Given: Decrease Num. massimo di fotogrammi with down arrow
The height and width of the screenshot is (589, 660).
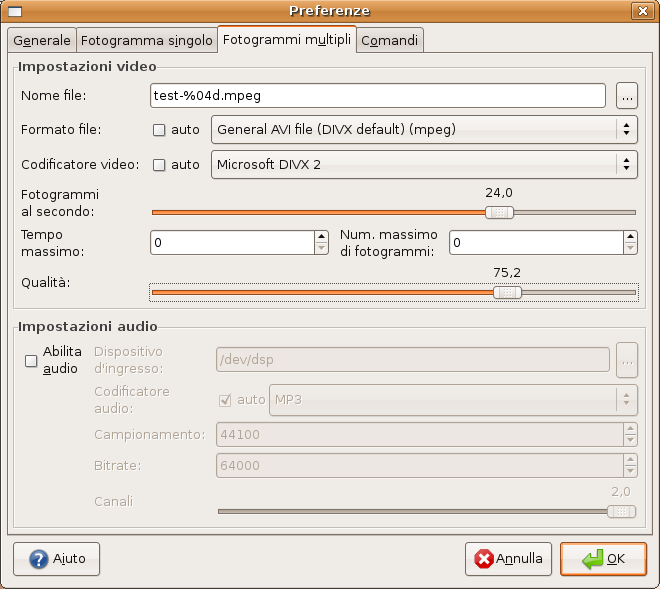Looking at the screenshot, I should (x=630, y=249).
